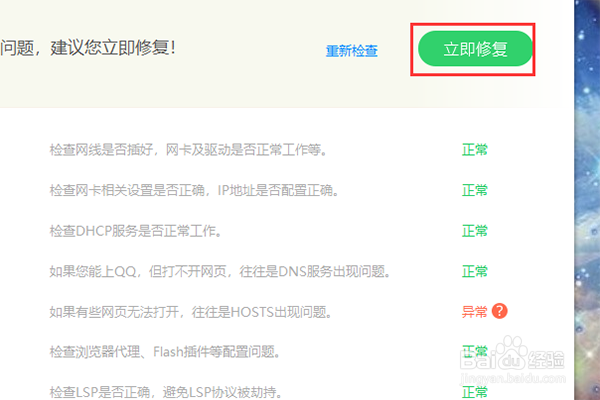Select the LSP hijack check row
The height and width of the screenshot is (400, 600).
166,392
